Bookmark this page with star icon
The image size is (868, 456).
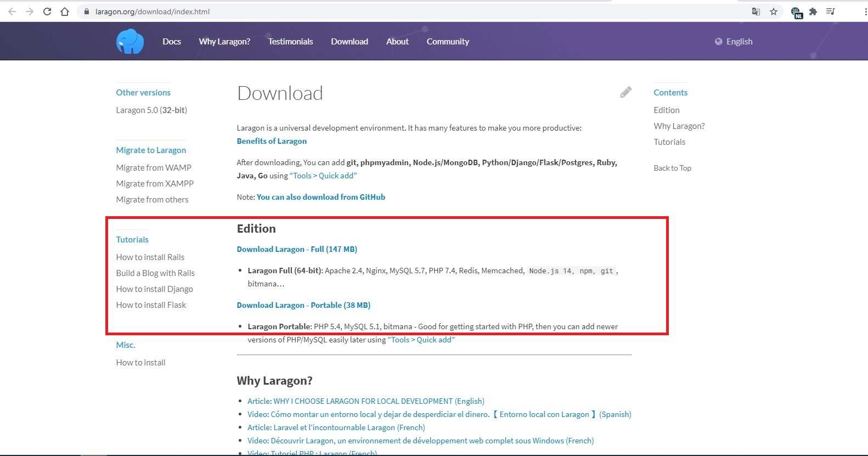pyautogui.click(x=774, y=12)
